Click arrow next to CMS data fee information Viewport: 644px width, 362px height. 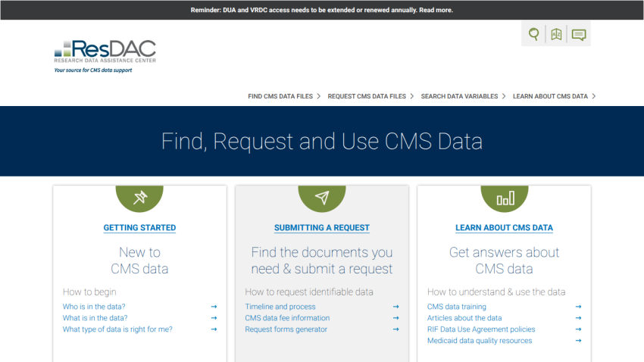(396, 317)
